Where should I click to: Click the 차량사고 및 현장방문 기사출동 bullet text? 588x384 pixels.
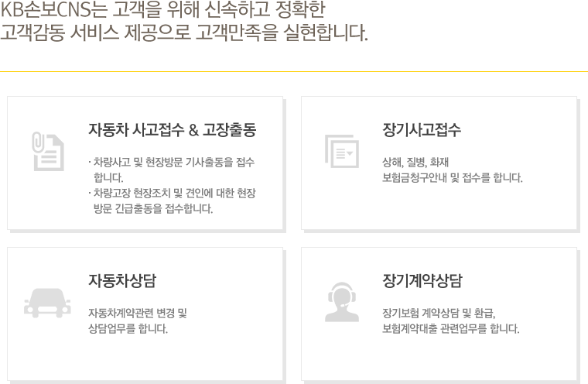pyautogui.click(x=172, y=162)
